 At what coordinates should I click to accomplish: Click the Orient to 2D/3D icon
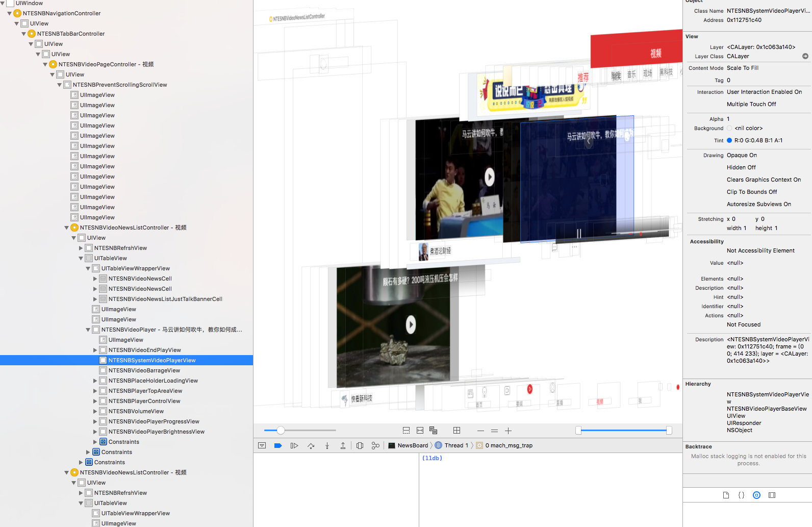click(x=457, y=431)
